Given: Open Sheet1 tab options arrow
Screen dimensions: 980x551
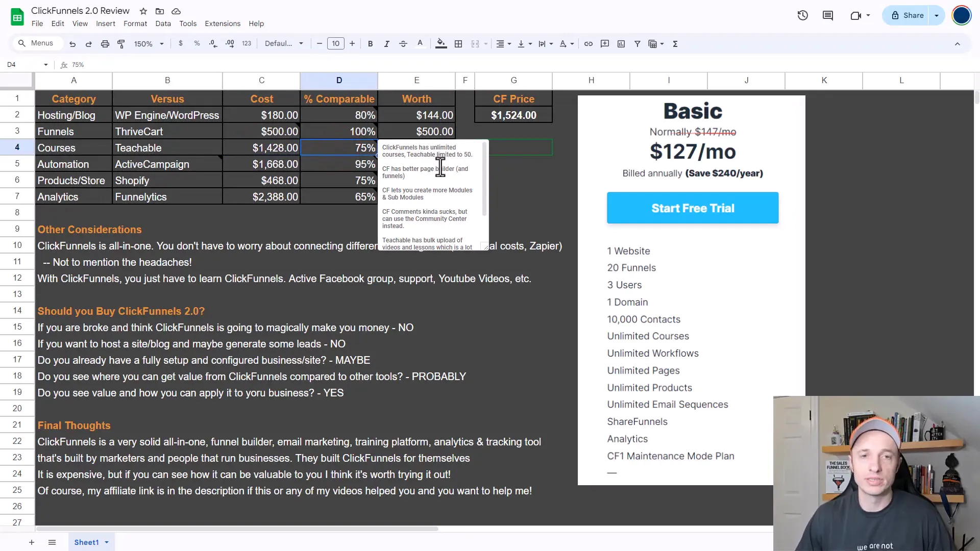Looking at the screenshot, I should coord(107,542).
